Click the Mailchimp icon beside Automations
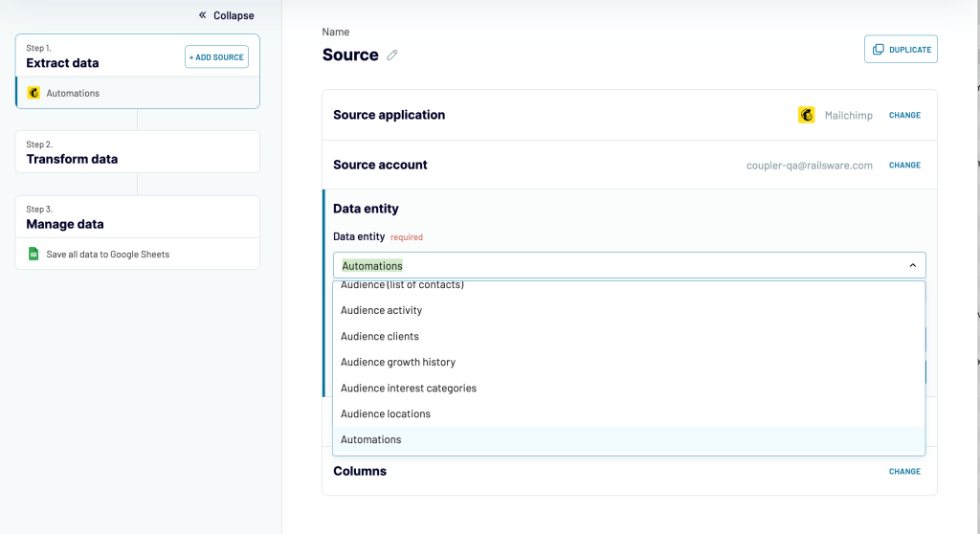The height and width of the screenshot is (534, 980). pos(33,93)
